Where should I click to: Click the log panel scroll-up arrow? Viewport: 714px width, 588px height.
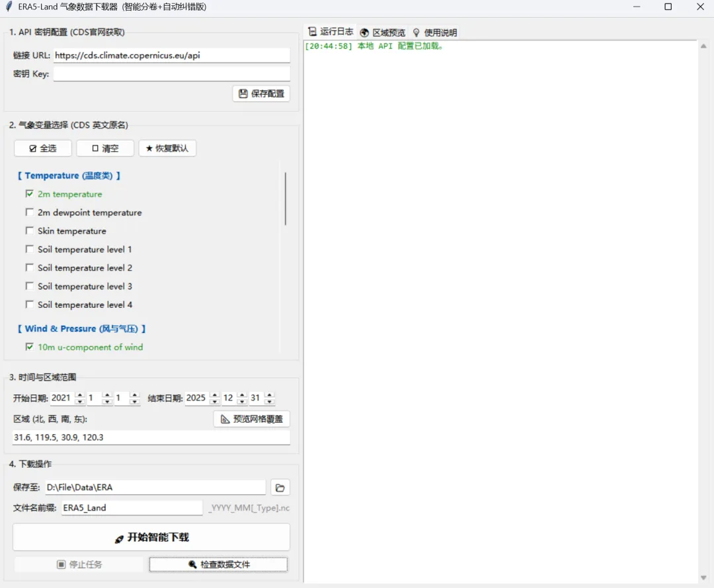point(703,46)
